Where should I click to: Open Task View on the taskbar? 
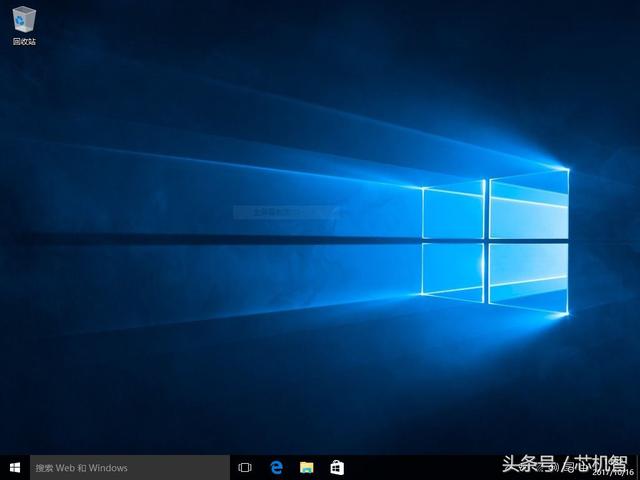click(245, 467)
